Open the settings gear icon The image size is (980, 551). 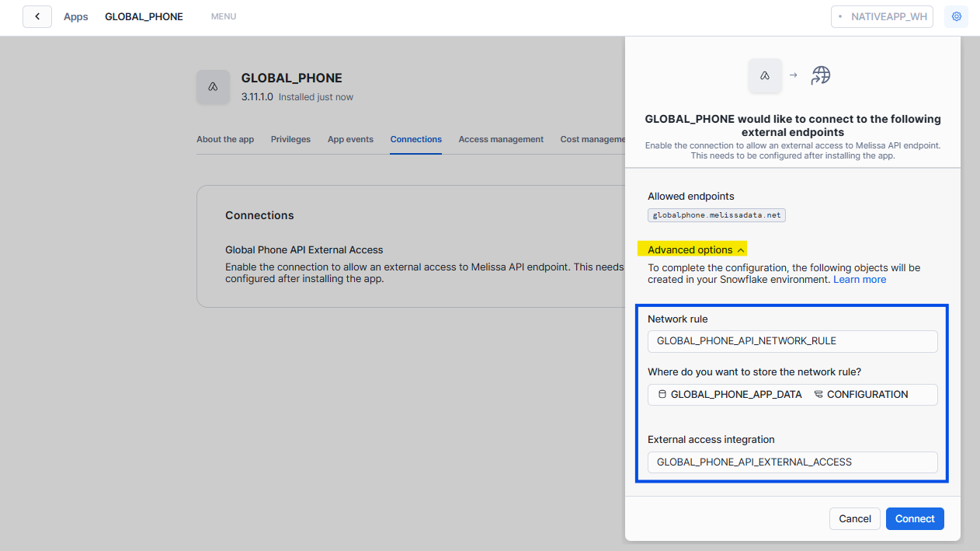click(x=956, y=16)
